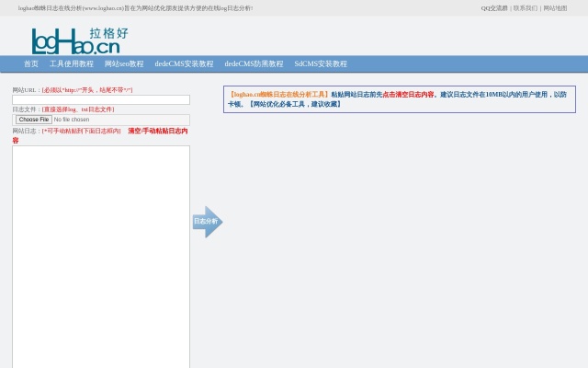Click 网站优化必备工具，建议收藏 text in notice
This screenshot has width=588, height=368.
(x=294, y=104)
